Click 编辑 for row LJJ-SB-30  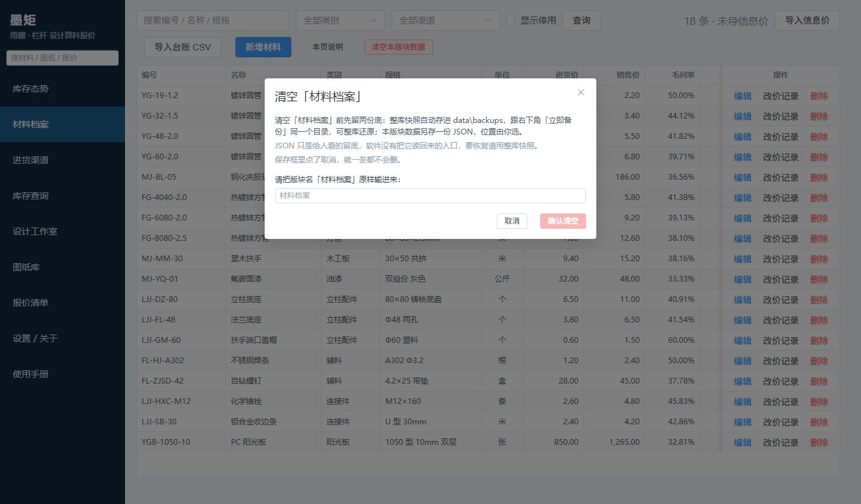click(742, 422)
